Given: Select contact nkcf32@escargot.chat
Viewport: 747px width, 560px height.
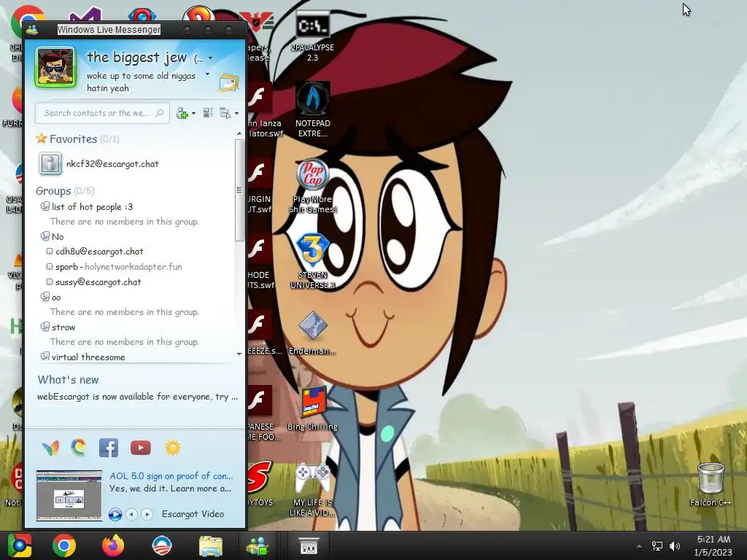Looking at the screenshot, I should (x=112, y=164).
